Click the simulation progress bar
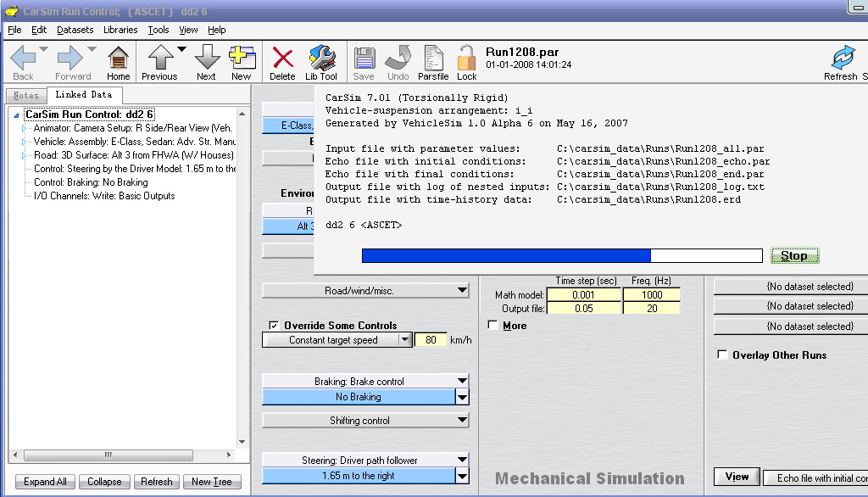This screenshot has height=497, width=868. [x=562, y=255]
